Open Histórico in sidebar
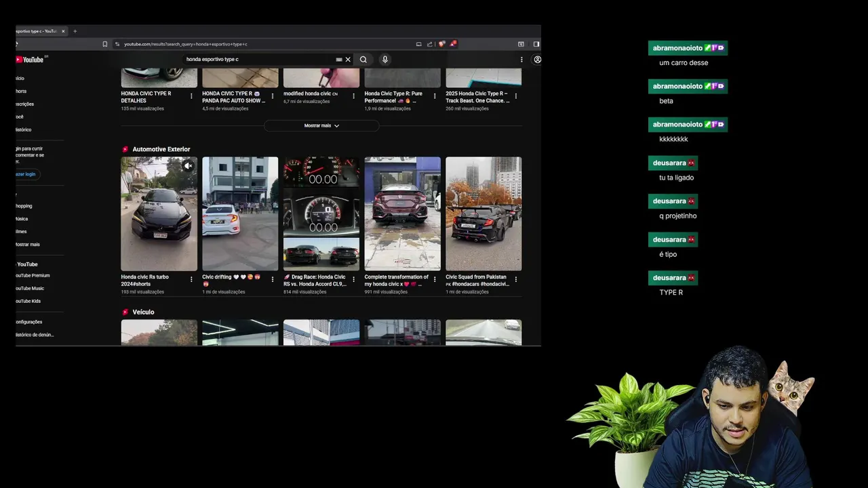This screenshot has height=488, width=868. [24, 129]
